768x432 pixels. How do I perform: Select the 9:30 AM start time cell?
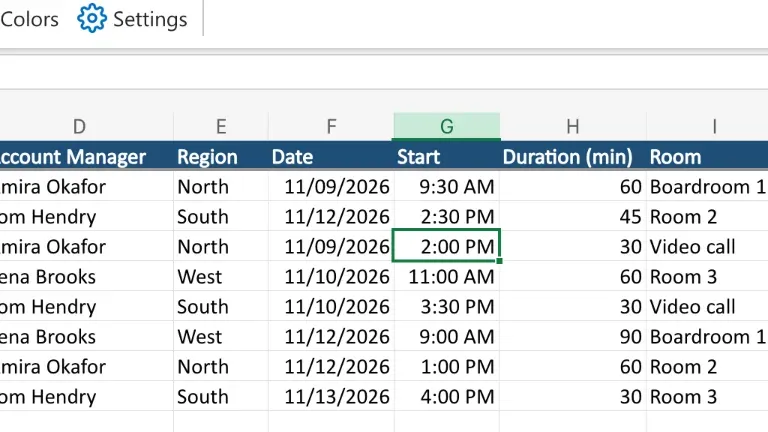(447, 187)
